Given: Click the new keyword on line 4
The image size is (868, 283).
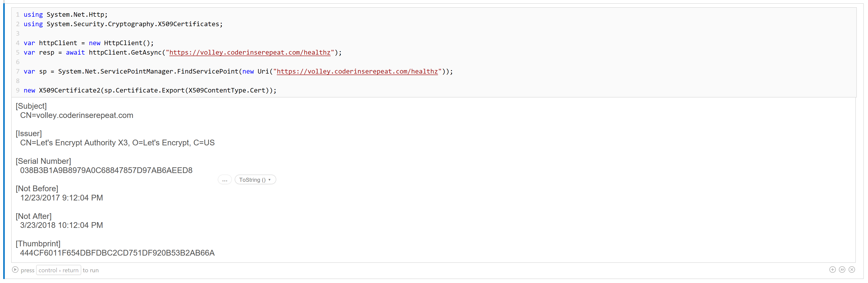Looking at the screenshot, I should [95, 43].
